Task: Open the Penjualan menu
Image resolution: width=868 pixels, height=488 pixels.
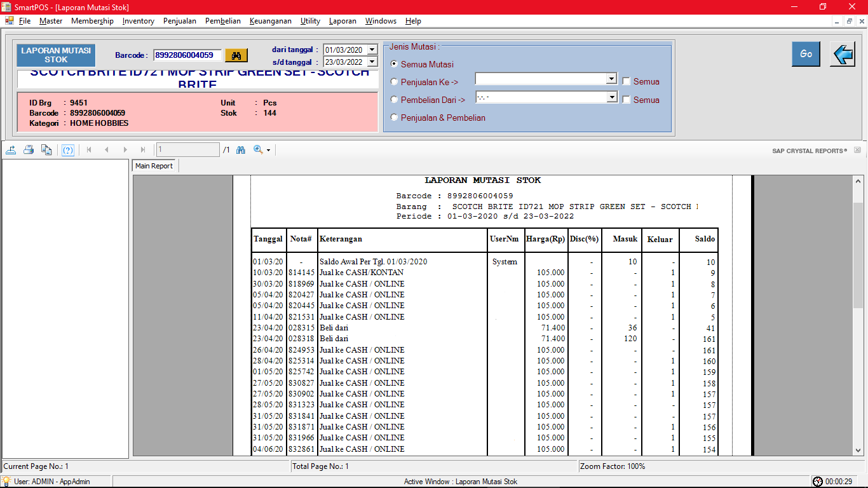Action: pyautogui.click(x=180, y=21)
